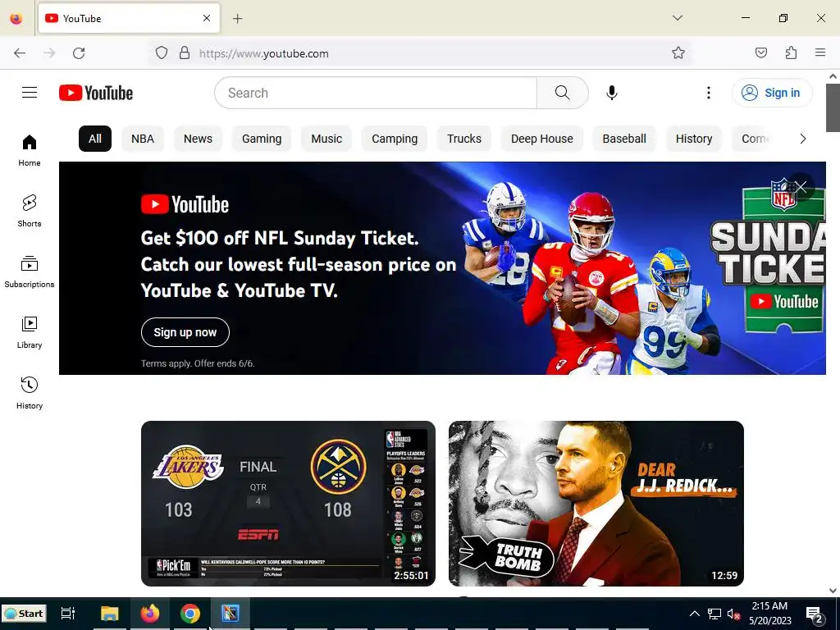Viewport: 840px width, 630px height.
Task: Click the site security padlock icon
Action: [185, 53]
